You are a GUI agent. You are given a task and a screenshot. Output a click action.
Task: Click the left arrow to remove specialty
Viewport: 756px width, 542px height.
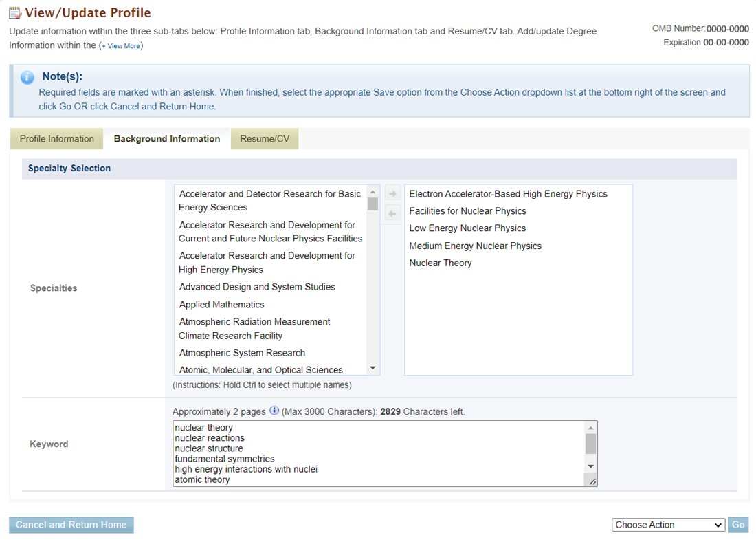(x=392, y=213)
